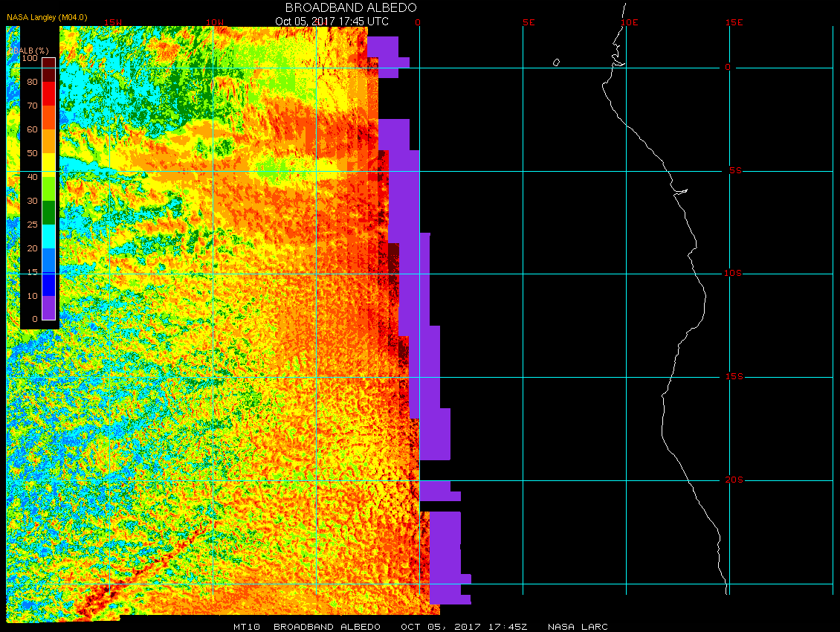Click the legend value 50
840x632 pixels.
point(32,153)
